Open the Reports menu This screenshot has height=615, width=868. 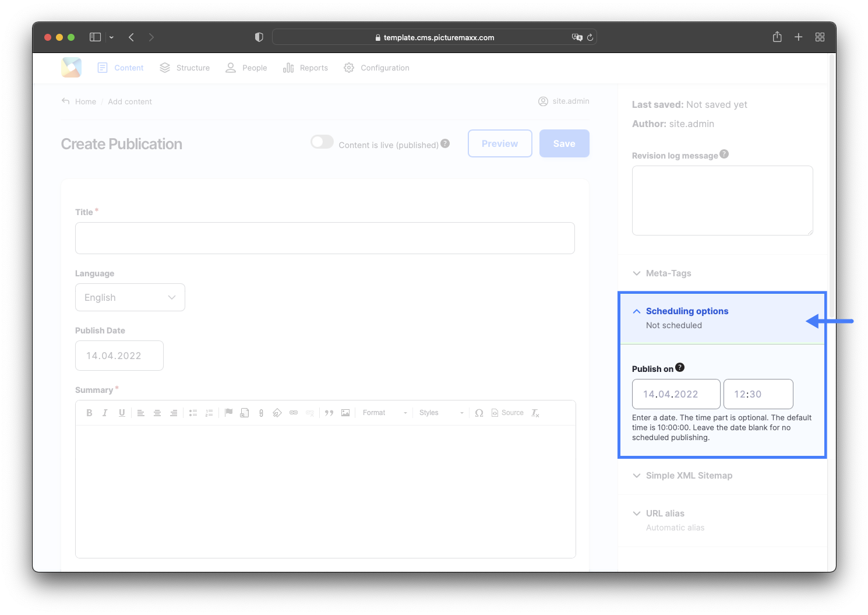[306, 68]
